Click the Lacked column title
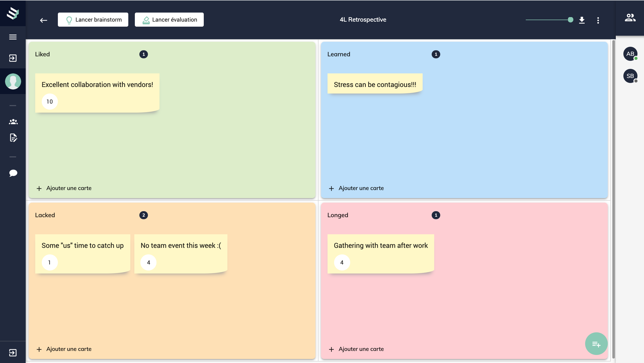This screenshot has height=363, width=644. point(45,215)
